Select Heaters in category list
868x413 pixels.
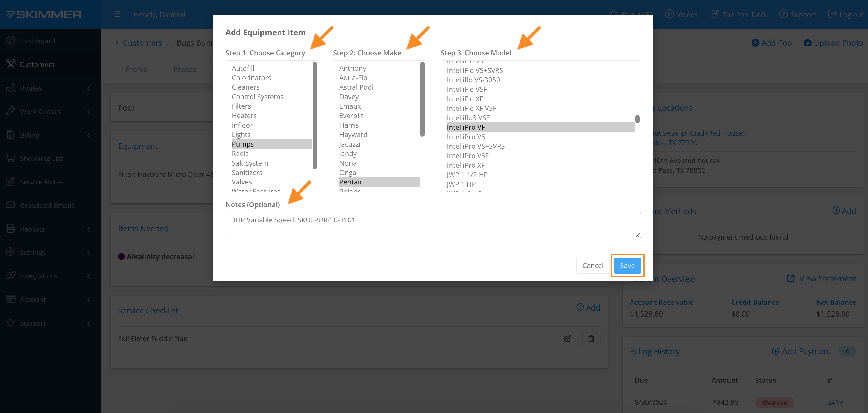(x=272, y=115)
